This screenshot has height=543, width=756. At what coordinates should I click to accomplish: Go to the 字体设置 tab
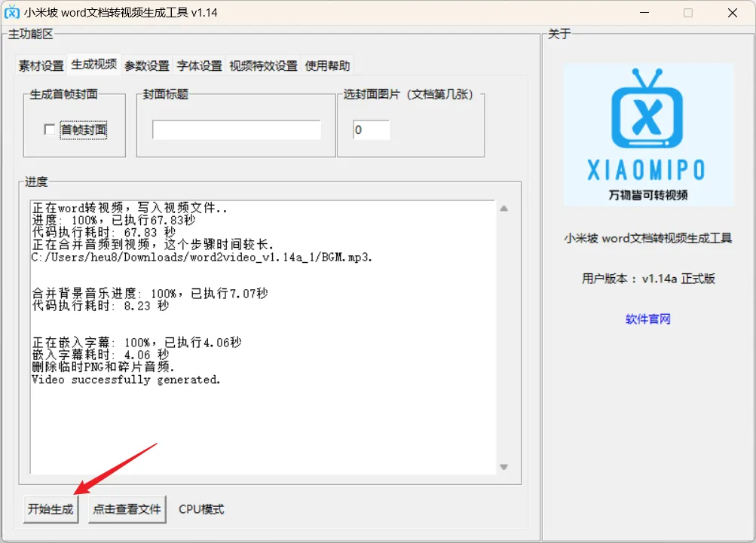(200, 66)
